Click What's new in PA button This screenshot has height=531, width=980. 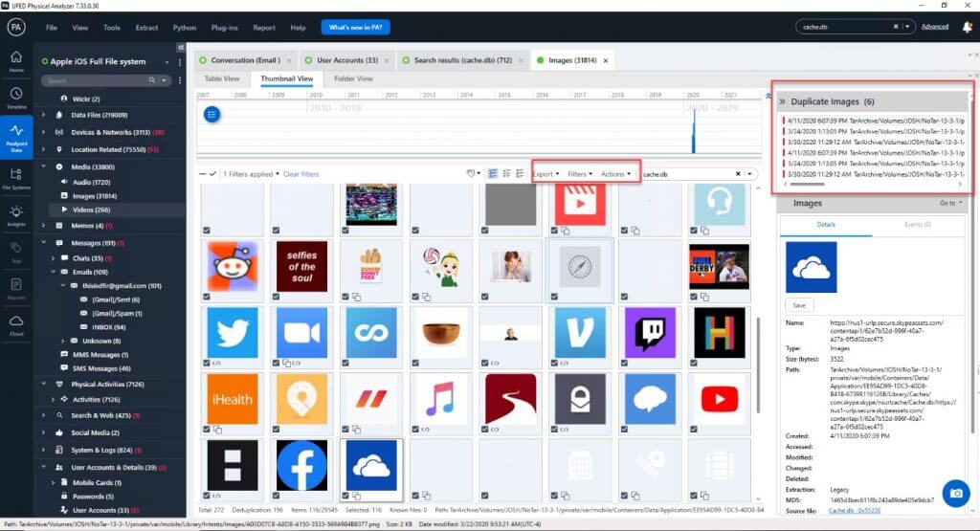click(356, 28)
